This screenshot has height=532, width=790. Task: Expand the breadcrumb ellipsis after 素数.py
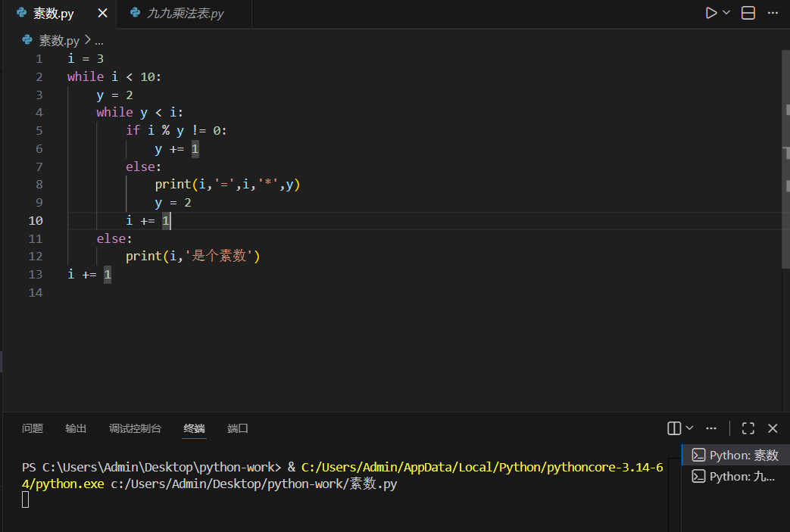[99, 41]
